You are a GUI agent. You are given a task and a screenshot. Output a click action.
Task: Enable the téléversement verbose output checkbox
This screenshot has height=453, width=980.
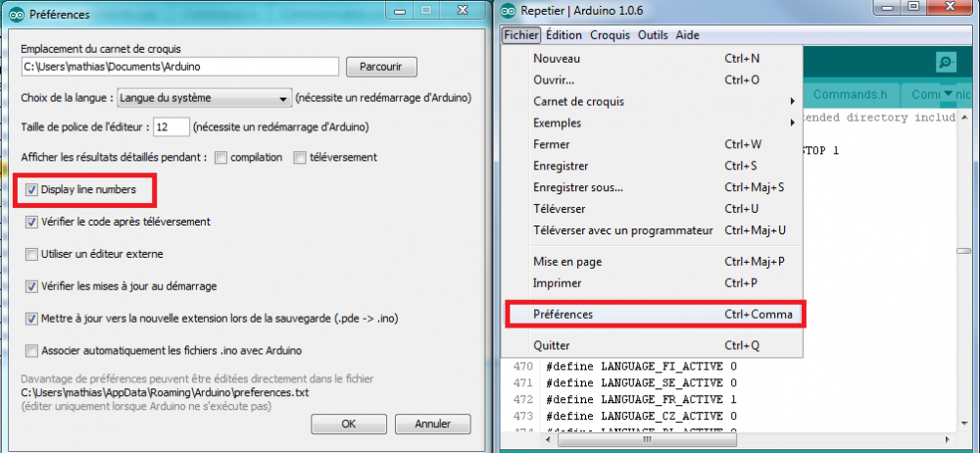point(300,157)
